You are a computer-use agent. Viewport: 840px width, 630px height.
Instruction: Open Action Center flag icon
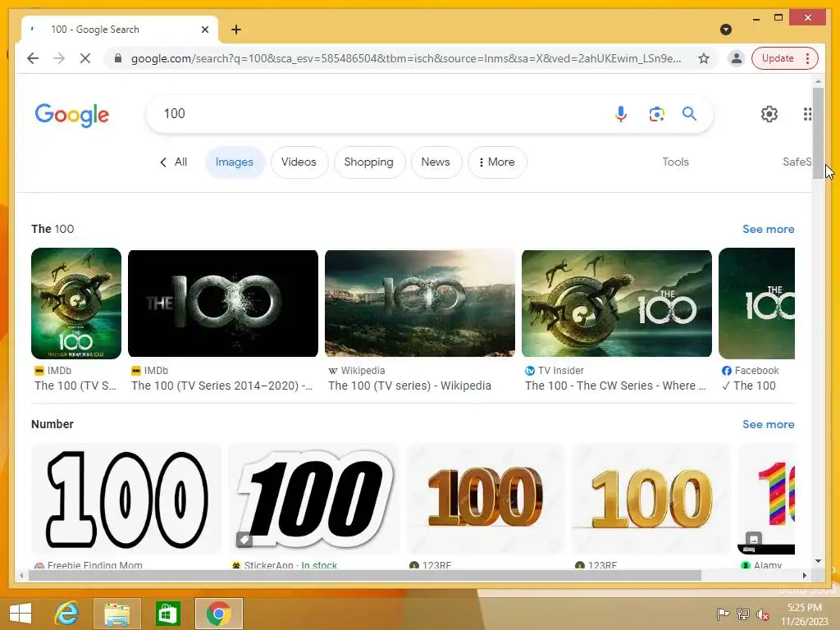click(723, 614)
